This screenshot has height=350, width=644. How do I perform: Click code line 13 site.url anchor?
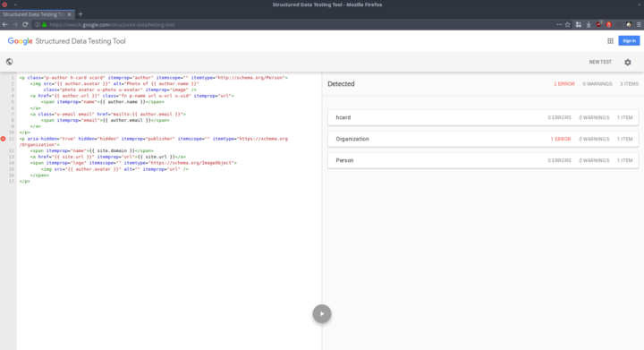(x=107, y=157)
